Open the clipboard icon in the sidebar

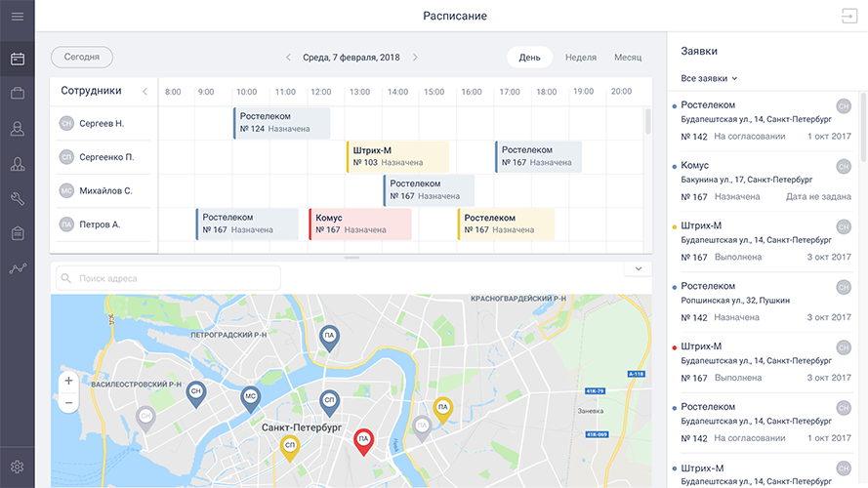pos(18,233)
